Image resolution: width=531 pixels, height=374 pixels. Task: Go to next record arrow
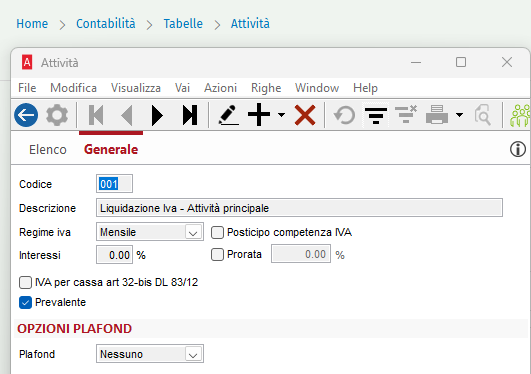pyautogui.click(x=157, y=115)
